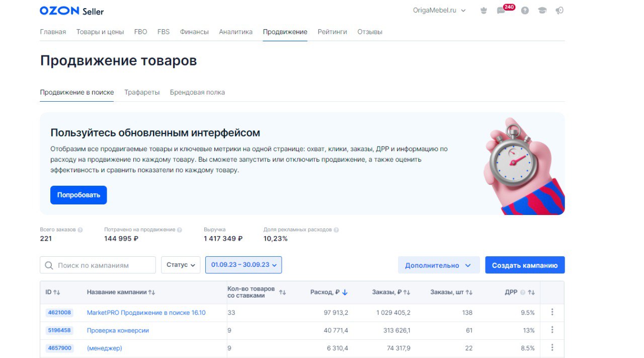Image resolution: width=644 pixels, height=358 pixels.
Task: Sort by ДРР column arrows
Action: [x=531, y=293]
